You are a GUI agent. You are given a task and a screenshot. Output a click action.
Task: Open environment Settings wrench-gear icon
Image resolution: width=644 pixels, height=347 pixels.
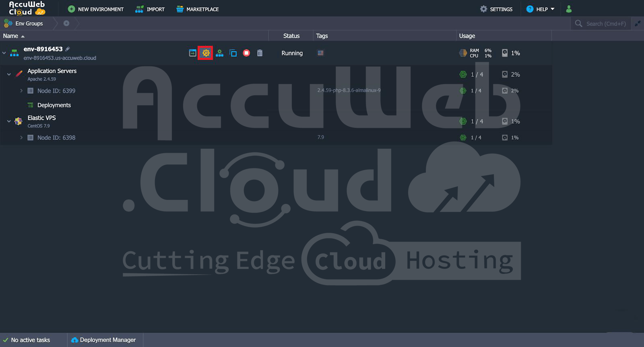(206, 53)
